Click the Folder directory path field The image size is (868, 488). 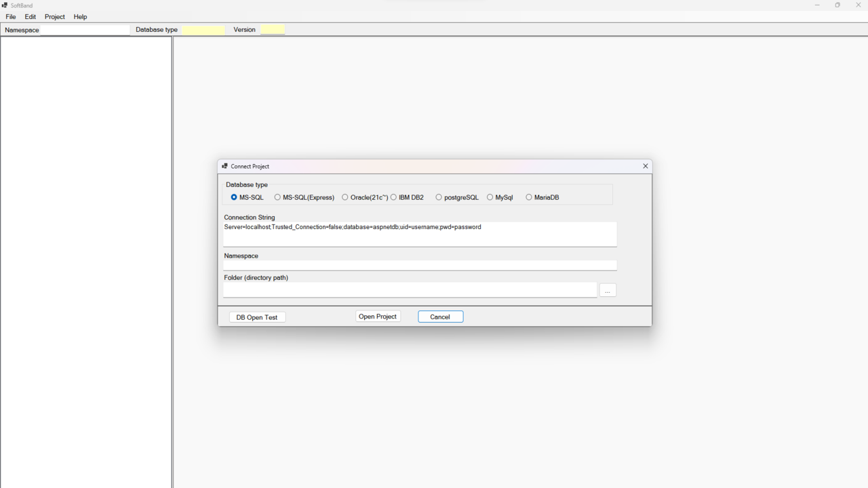coord(410,290)
